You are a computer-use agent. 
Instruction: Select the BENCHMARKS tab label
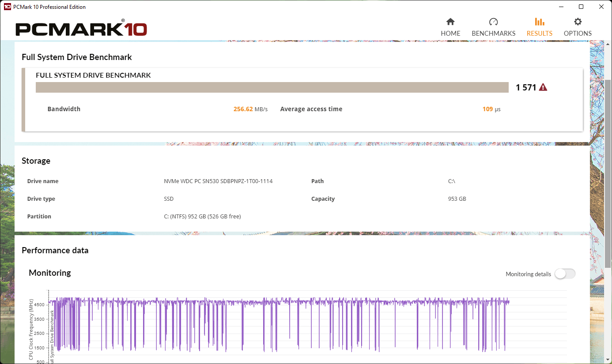493,34
